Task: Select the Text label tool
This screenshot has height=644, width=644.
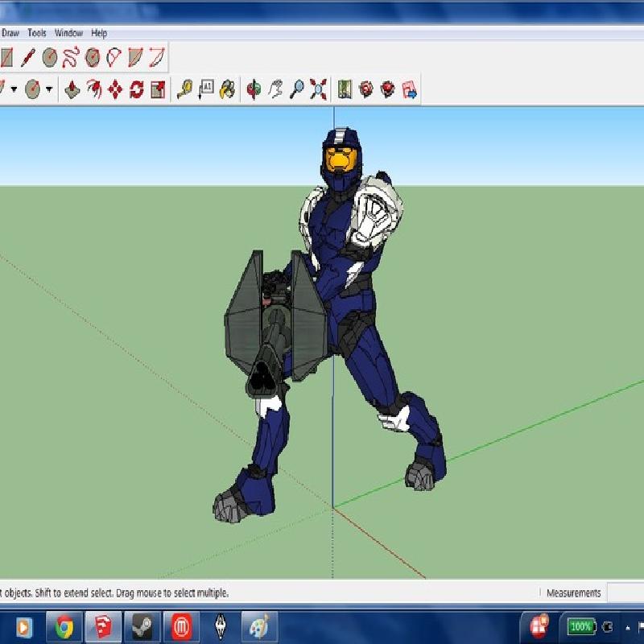Action: (x=206, y=89)
